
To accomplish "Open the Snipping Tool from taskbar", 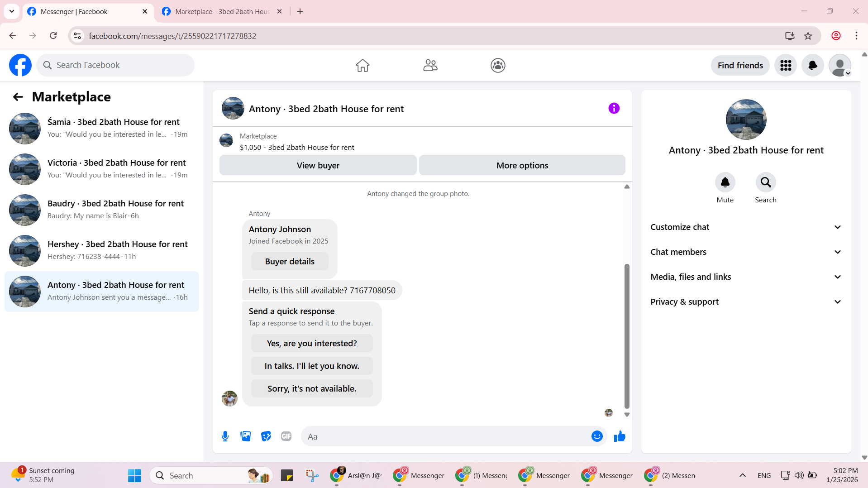I will tap(312, 475).
